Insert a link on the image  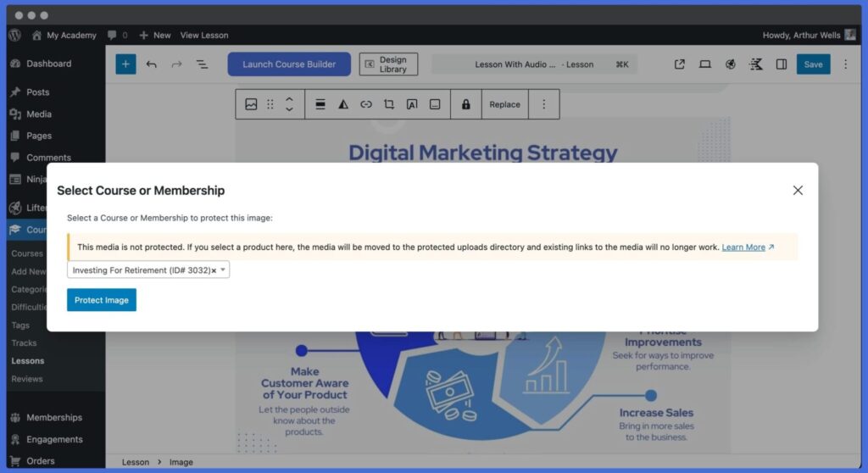pos(366,104)
